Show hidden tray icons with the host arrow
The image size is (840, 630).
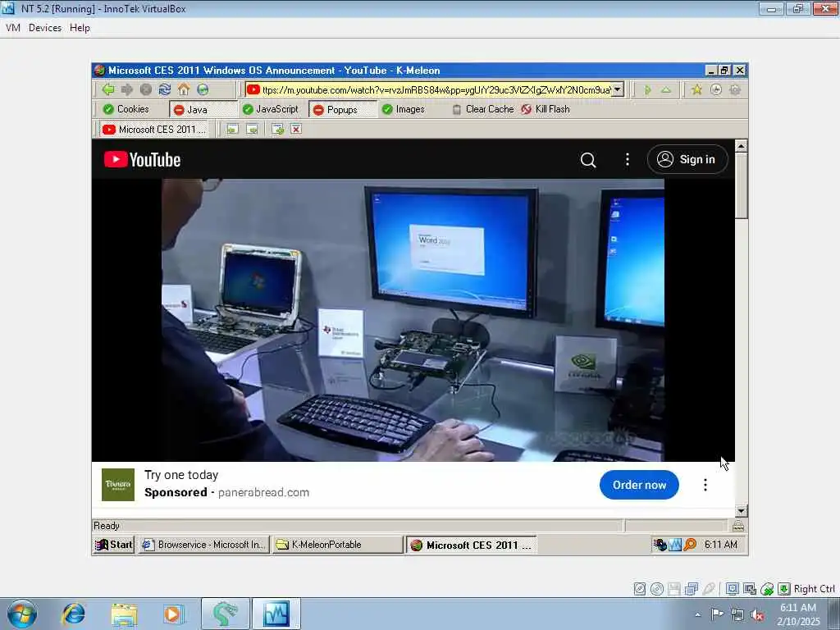(x=697, y=614)
